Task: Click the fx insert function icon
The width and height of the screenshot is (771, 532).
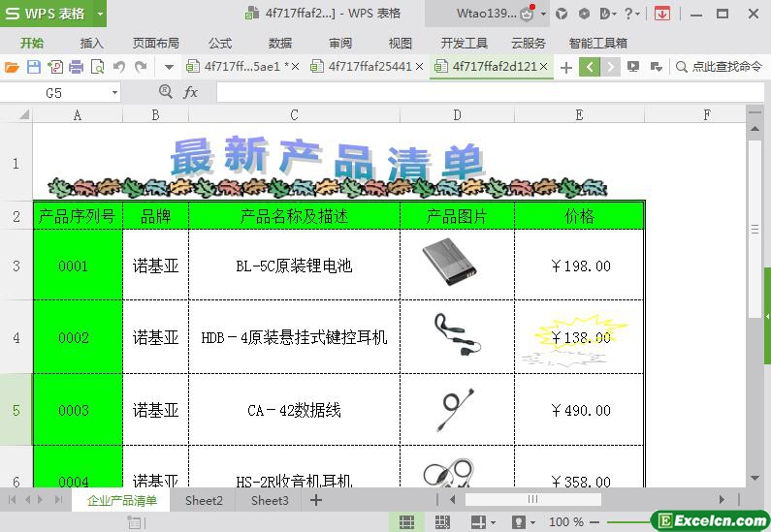Action: pos(190,92)
